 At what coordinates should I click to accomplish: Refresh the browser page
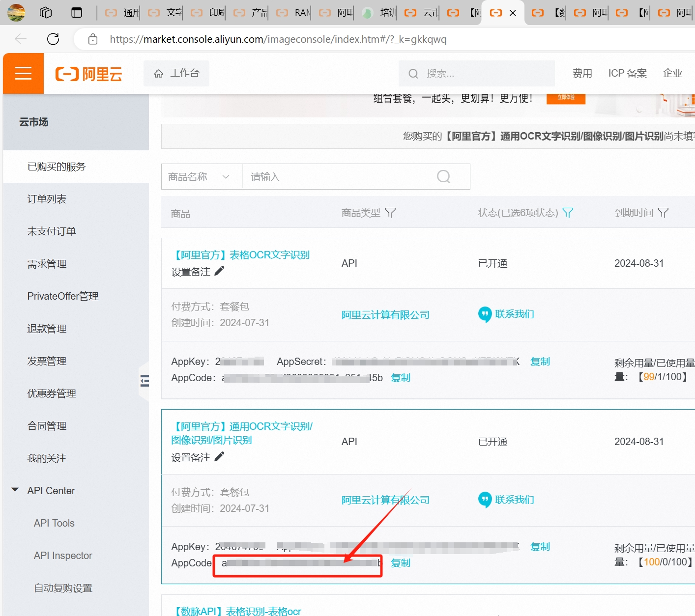coord(53,39)
